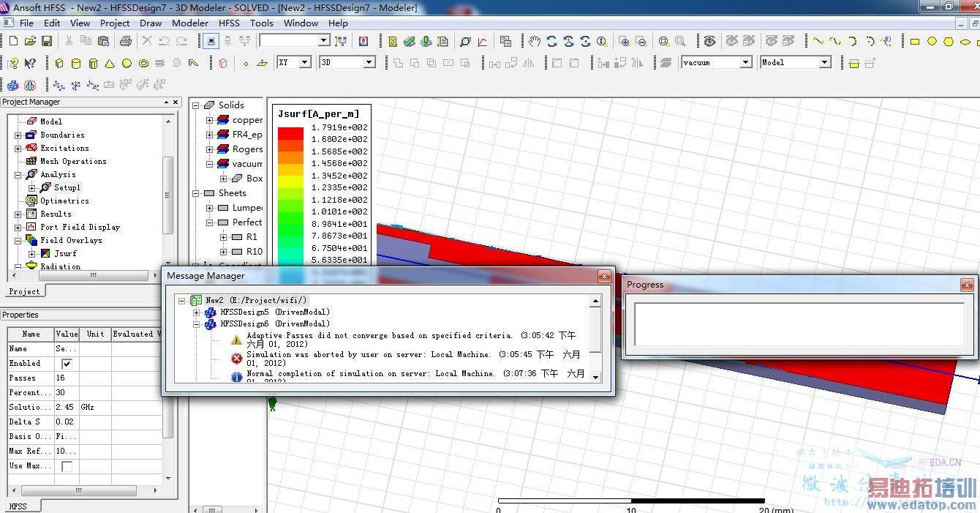Toggle the Enabled checkbox in Properties
The width and height of the screenshot is (980, 513).
pyautogui.click(x=67, y=364)
